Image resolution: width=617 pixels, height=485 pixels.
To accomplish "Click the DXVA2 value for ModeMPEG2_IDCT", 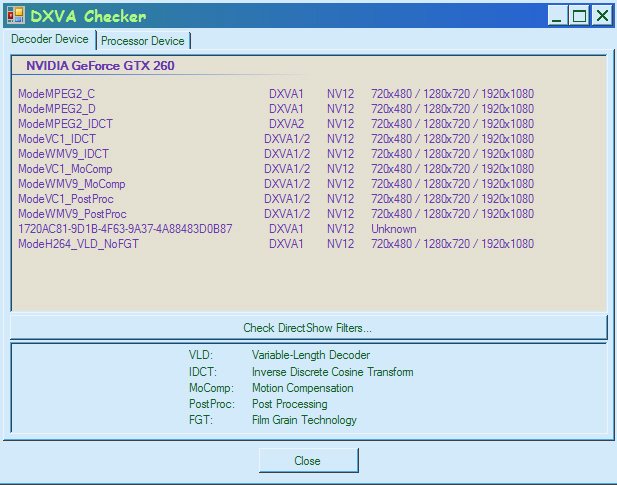I will pos(286,124).
